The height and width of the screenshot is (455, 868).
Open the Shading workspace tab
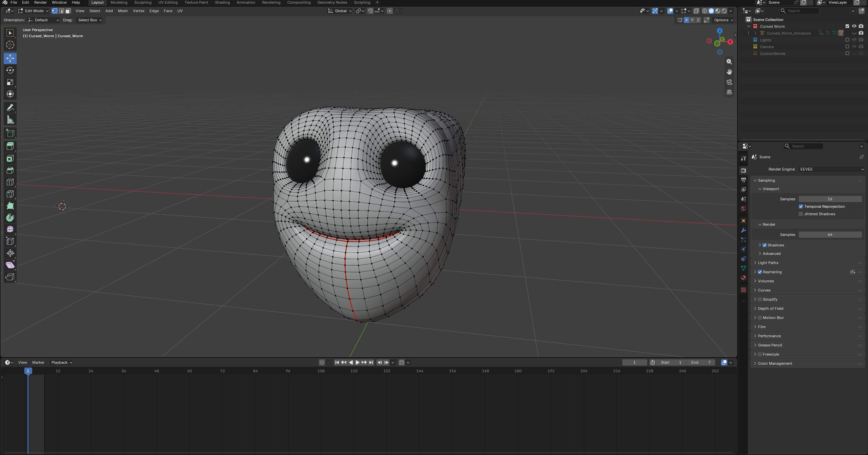pyautogui.click(x=222, y=2)
